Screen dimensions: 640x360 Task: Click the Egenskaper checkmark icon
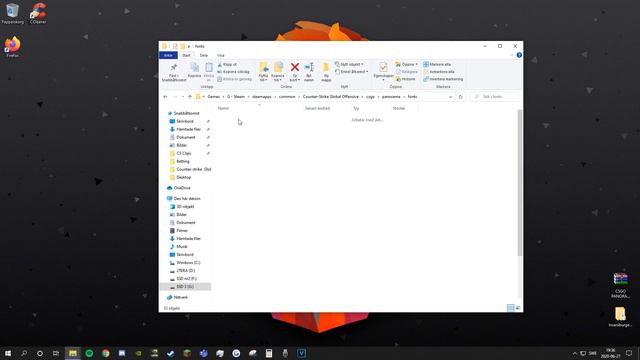383,67
